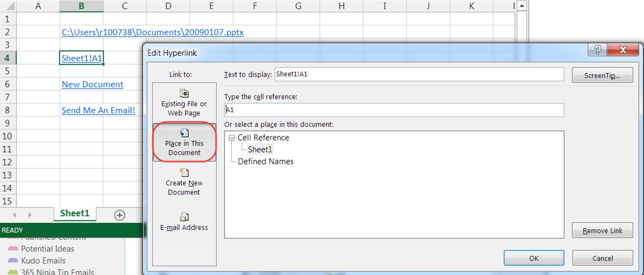The height and width of the screenshot is (275, 644).
Task: Switch to the Sheet1 worksheet tab
Action: [x=75, y=213]
